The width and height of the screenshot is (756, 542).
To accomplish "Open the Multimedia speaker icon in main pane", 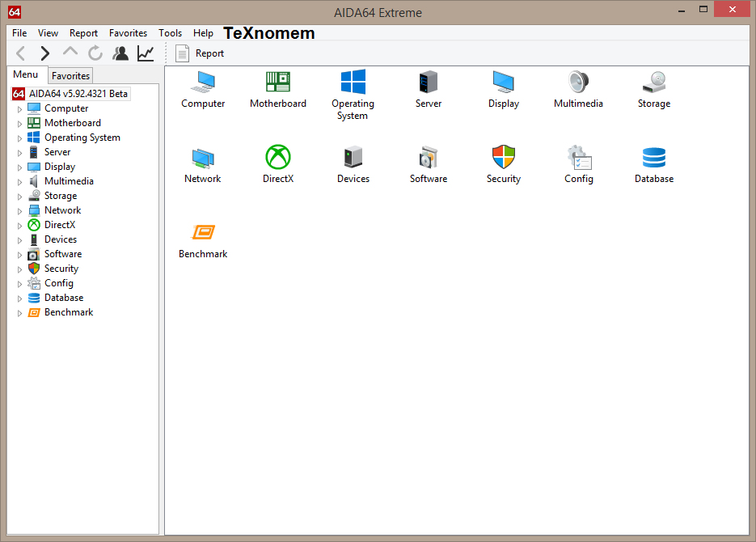I will pyautogui.click(x=578, y=82).
